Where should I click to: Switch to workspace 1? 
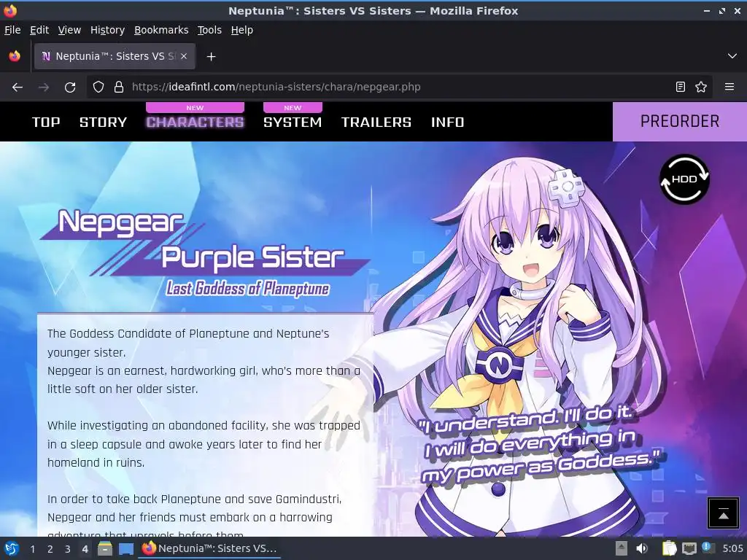coord(32,549)
